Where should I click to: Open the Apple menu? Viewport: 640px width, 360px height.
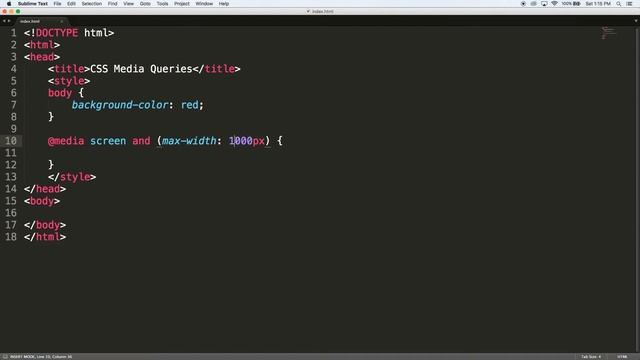click(9, 4)
